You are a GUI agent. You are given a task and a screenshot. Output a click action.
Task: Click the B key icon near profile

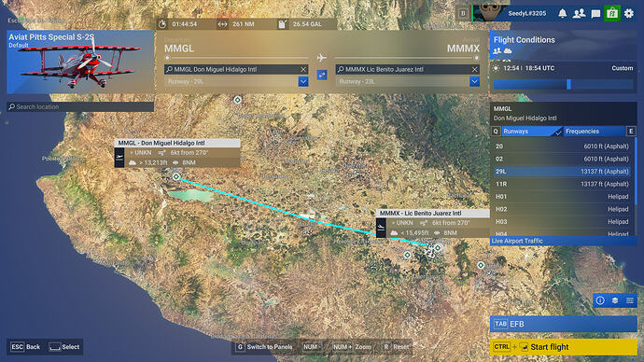463,14
